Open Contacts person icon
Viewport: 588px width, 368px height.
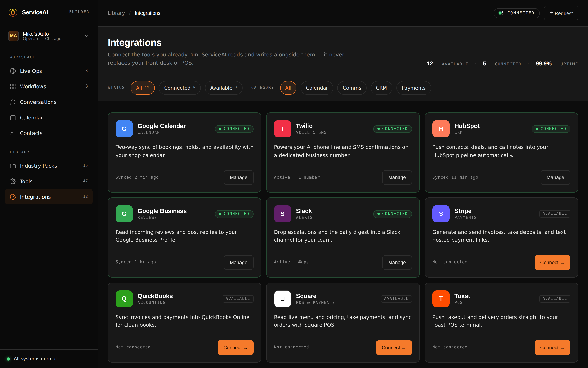pyautogui.click(x=12, y=133)
